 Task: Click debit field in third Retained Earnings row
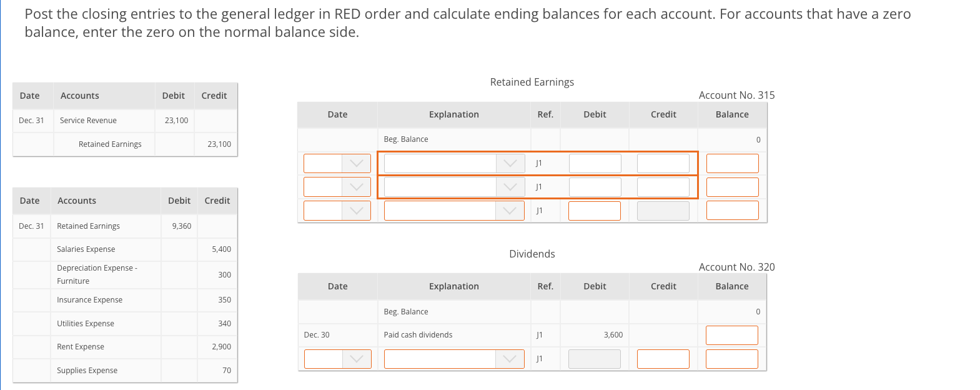[595, 211]
